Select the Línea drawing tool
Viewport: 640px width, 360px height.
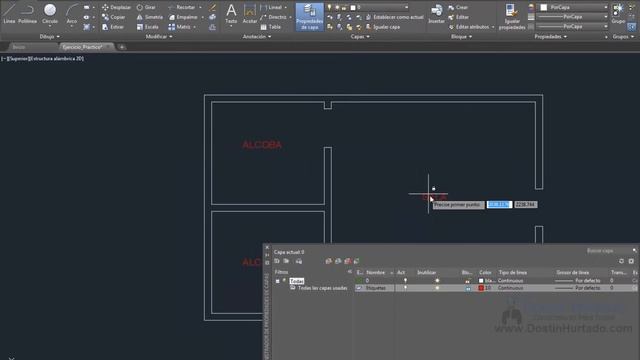[x=9, y=13]
